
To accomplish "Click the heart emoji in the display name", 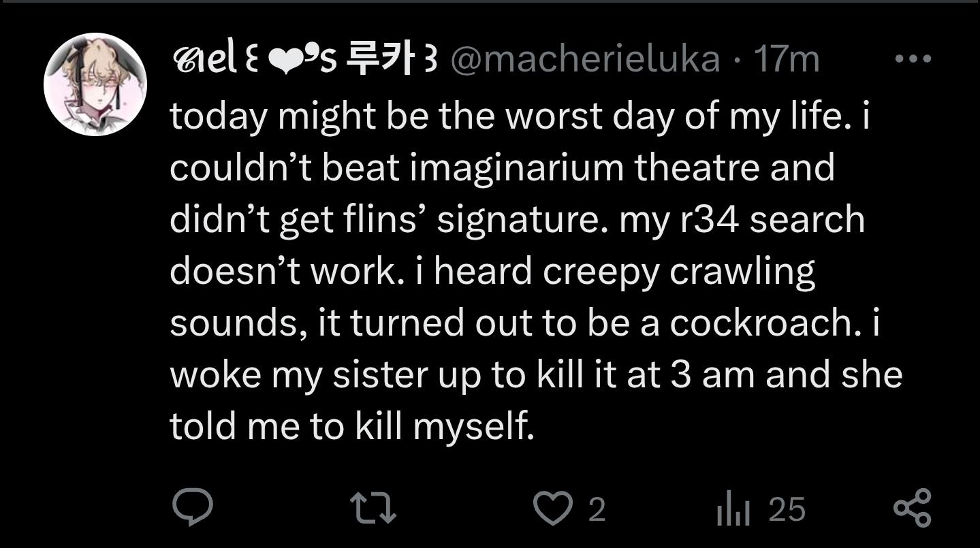I will [x=285, y=61].
